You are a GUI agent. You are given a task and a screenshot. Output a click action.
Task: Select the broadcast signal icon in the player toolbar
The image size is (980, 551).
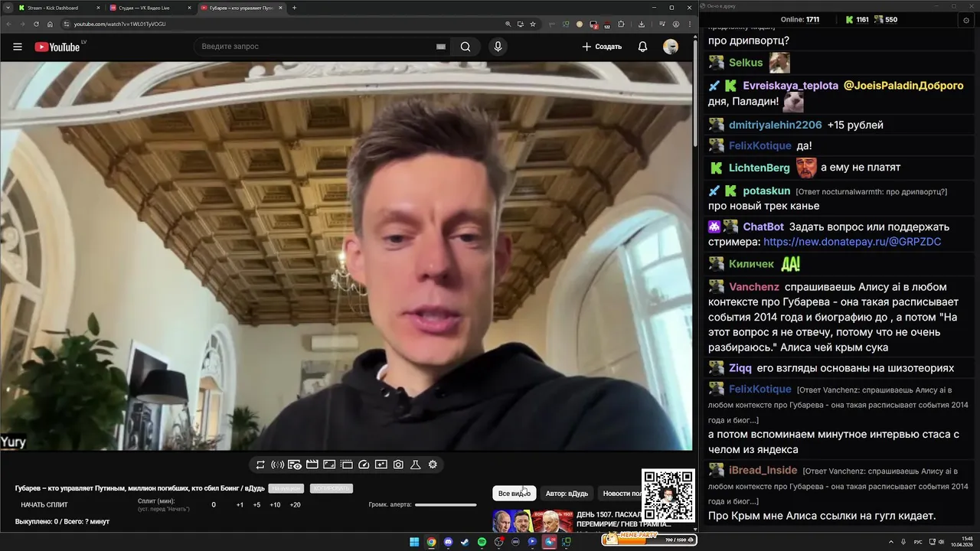(277, 465)
